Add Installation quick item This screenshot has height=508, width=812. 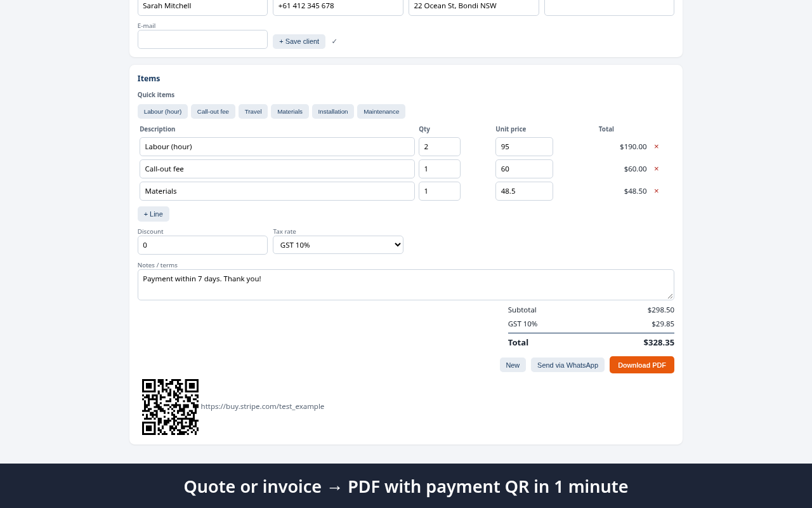click(333, 112)
